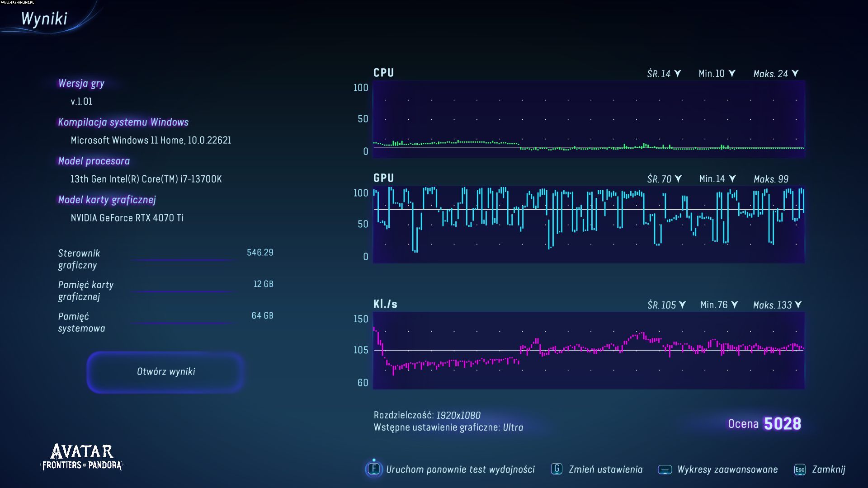Click the Esc key icon beside Zamknij
This screenshot has width=868, height=488.
799,469
